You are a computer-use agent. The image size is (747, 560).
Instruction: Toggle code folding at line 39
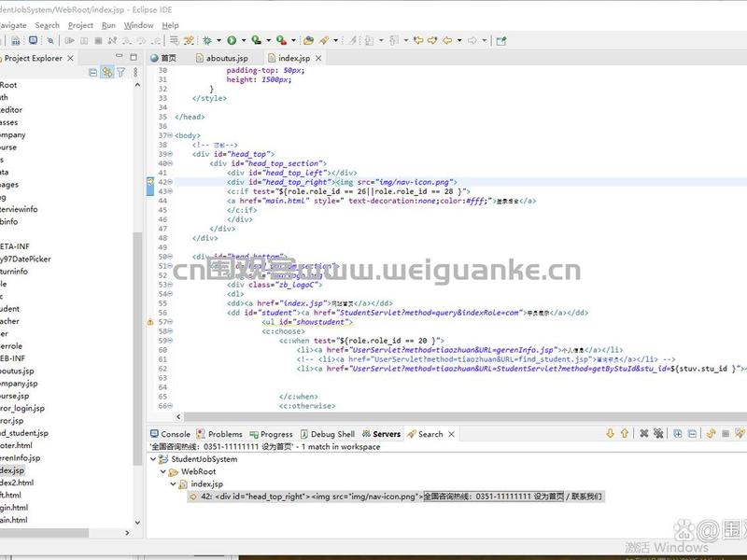[x=170, y=154]
